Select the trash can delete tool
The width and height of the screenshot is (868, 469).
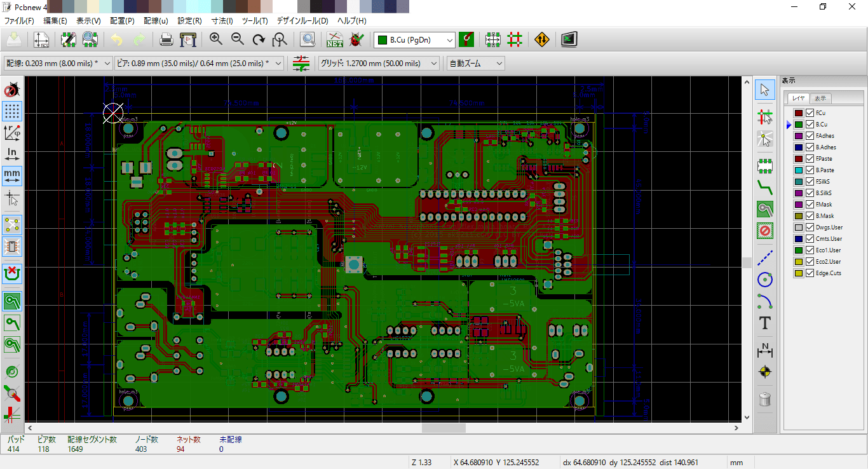[x=765, y=399]
